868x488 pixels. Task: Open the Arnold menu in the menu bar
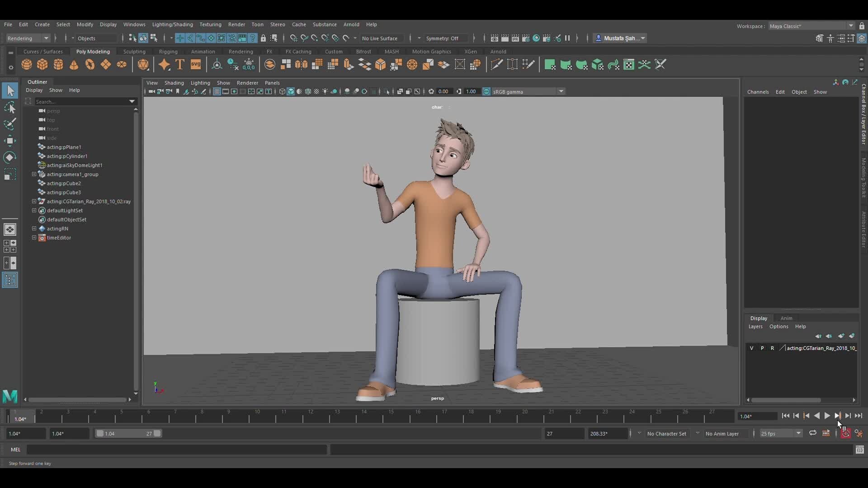352,24
